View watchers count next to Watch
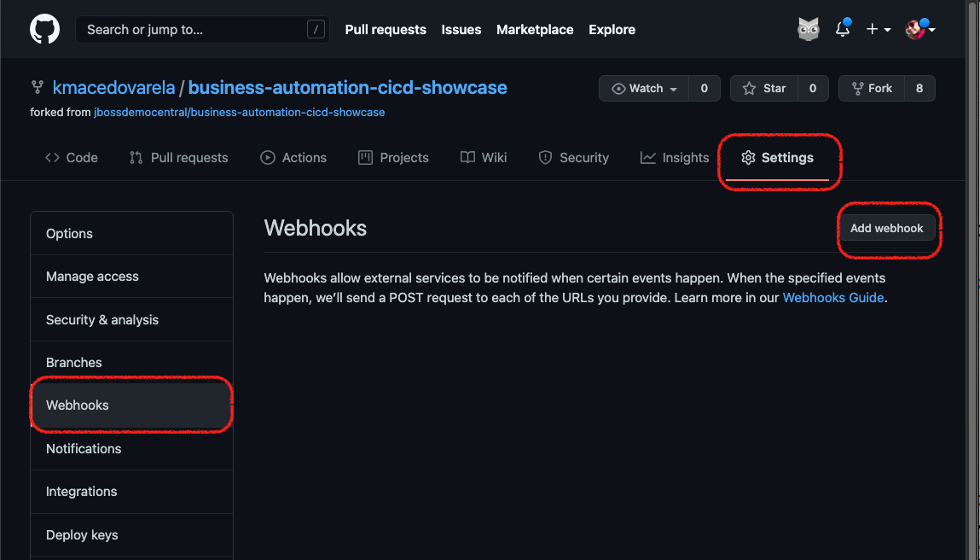 pos(705,88)
